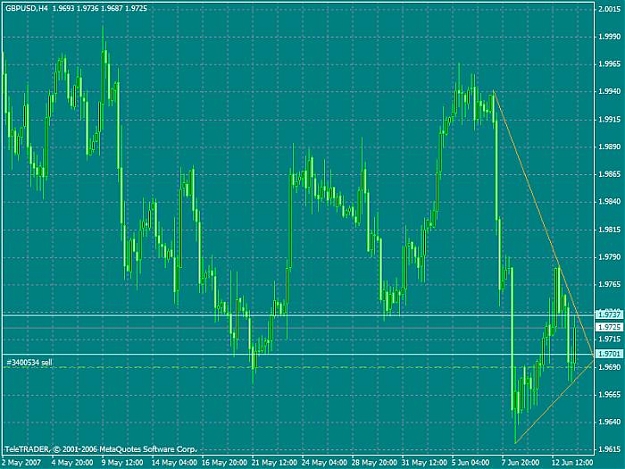The width and height of the screenshot is (625, 469).
Task: Click the 7 Jun 20:00 time label
Action: tap(521, 463)
